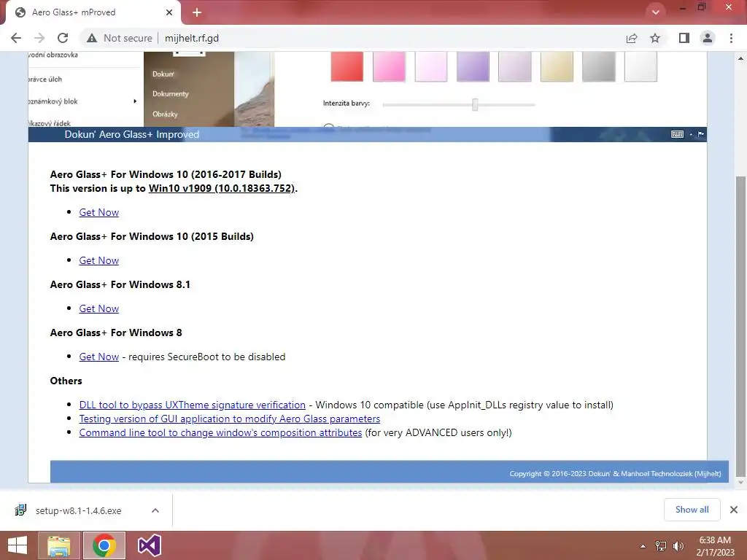Click the Intenzita barvy slider handle

click(475, 104)
